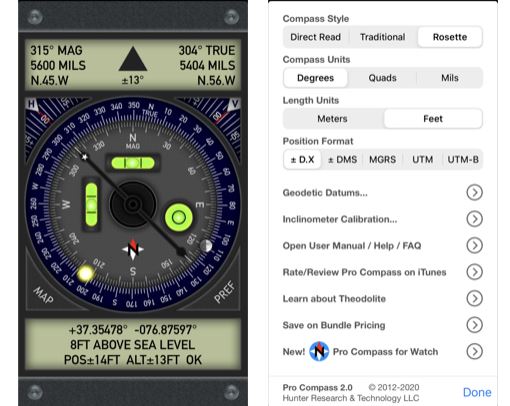Open preferences via the PREF corner
510x406 pixels.
click(224, 292)
